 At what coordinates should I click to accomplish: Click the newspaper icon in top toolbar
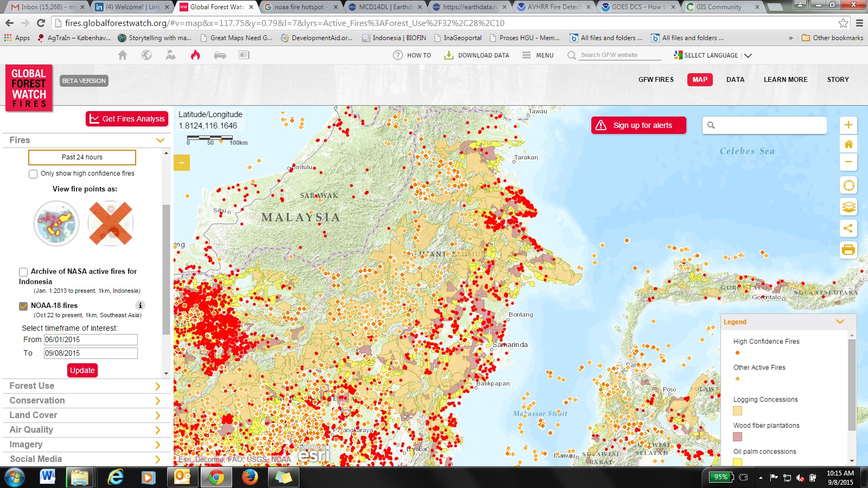(244, 55)
